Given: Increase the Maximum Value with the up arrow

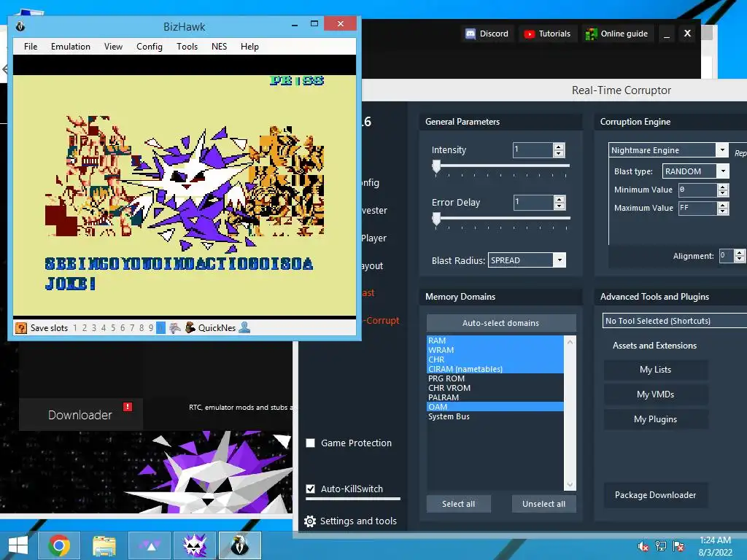Looking at the screenshot, I should tap(723, 205).
